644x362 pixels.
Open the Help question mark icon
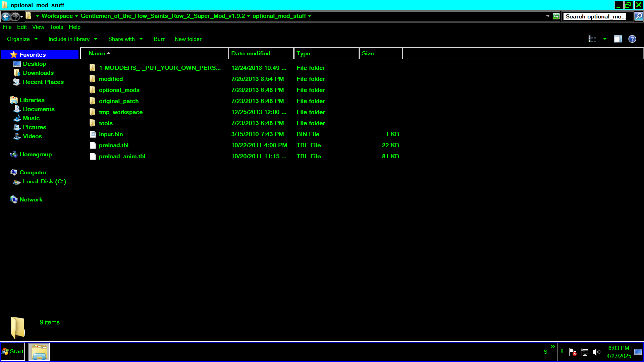[x=632, y=39]
